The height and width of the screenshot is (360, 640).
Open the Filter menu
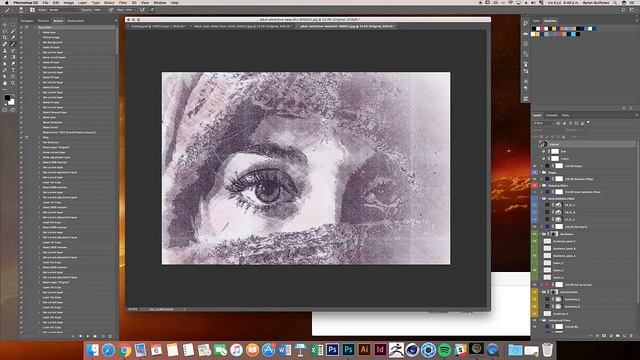click(x=122, y=2)
